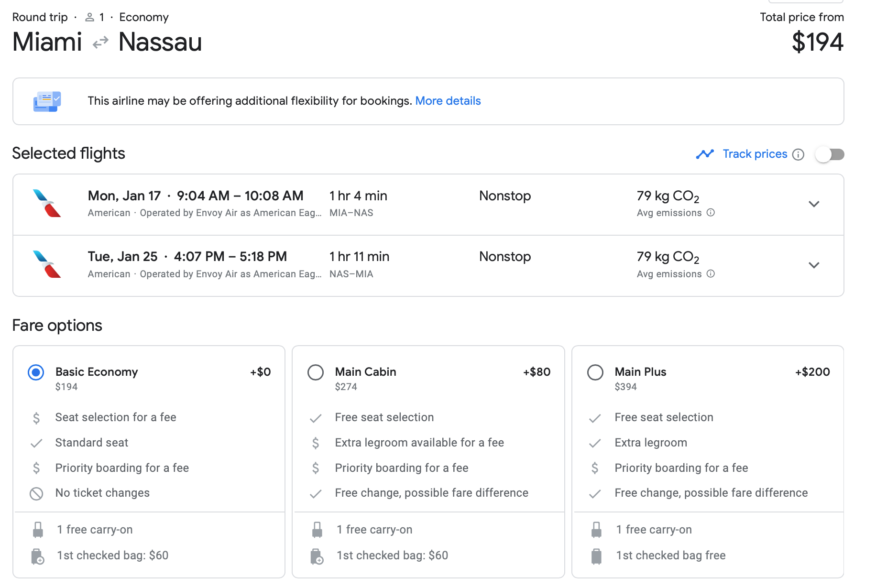Click American Airlines logo on Jan 17 flight
The image size is (876, 588).
[x=47, y=204]
